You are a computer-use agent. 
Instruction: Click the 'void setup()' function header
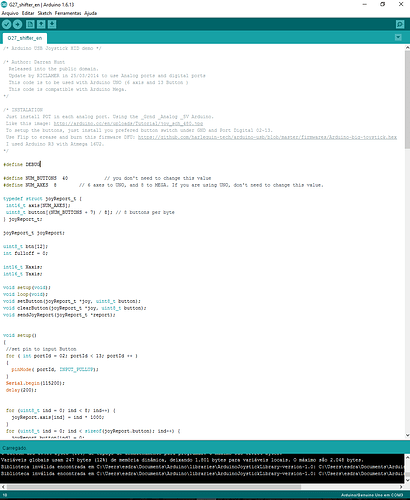pyautogui.click(x=20, y=335)
